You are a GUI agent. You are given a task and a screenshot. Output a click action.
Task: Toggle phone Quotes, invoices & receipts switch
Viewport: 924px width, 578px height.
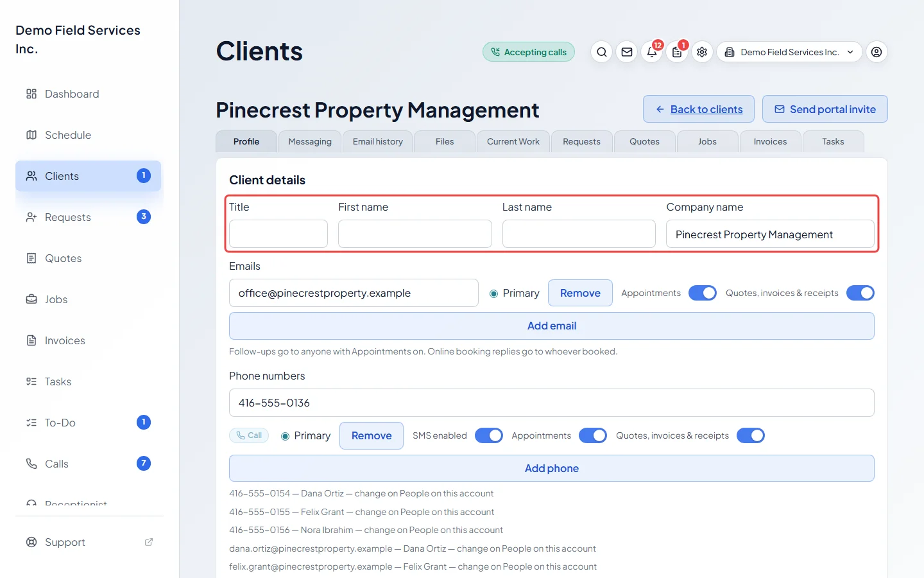pyautogui.click(x=751, y=435)
